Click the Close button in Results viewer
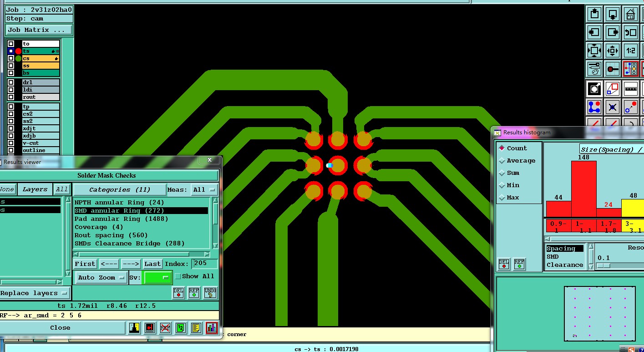The height and width of the screenshot is (352, 644). pyautogui.click(x=61, y=327)
